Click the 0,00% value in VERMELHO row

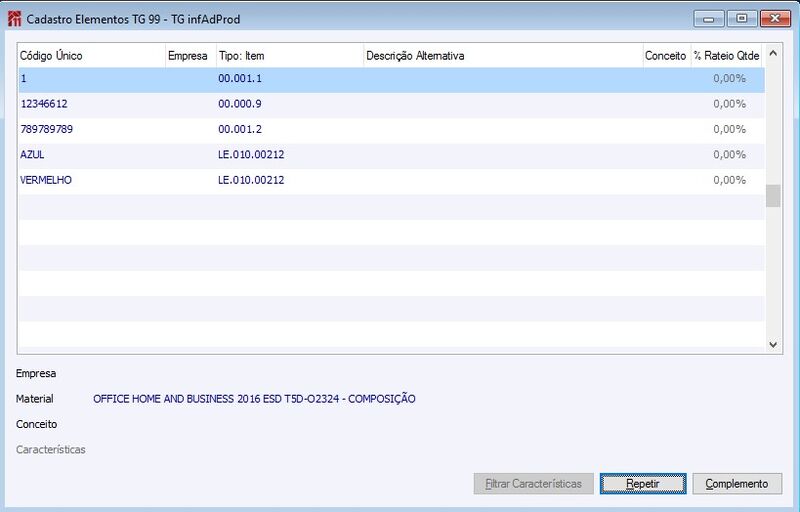tap(730, 181)
